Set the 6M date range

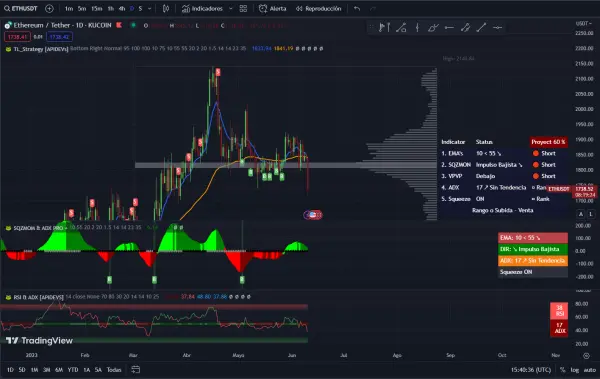click(x=59, y=369)
